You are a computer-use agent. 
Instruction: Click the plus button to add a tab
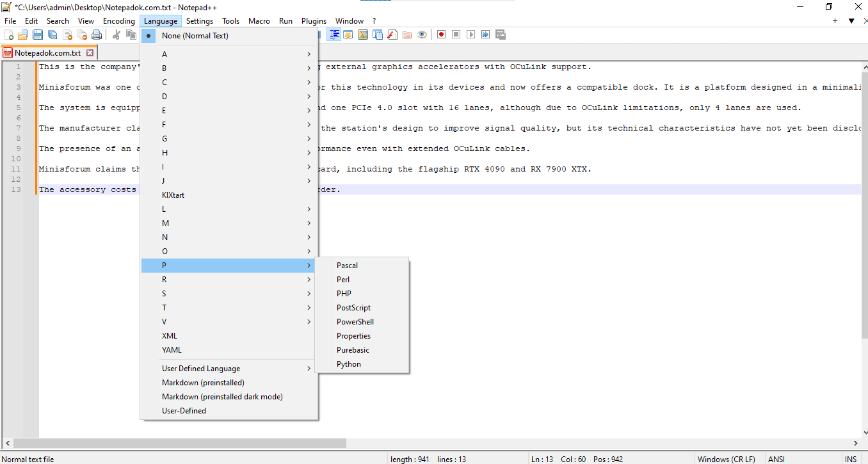tap(834, 20)
